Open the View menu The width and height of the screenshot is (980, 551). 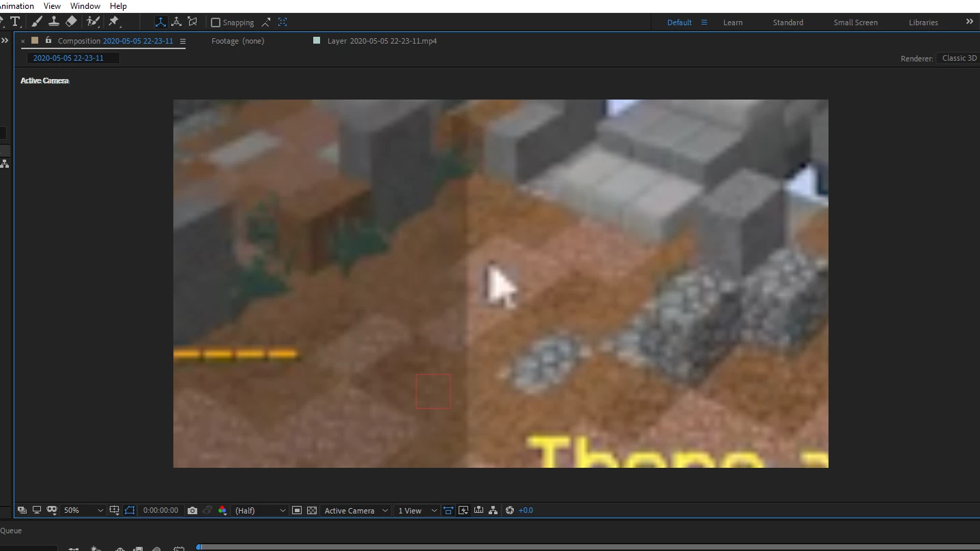[x=52, y=5]
